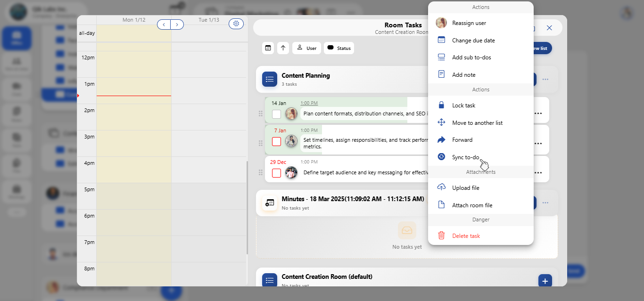Check off the 14 Jan task
Image resolution: width=644 pixels, height=301 pixels.
[x=277, y=114]
